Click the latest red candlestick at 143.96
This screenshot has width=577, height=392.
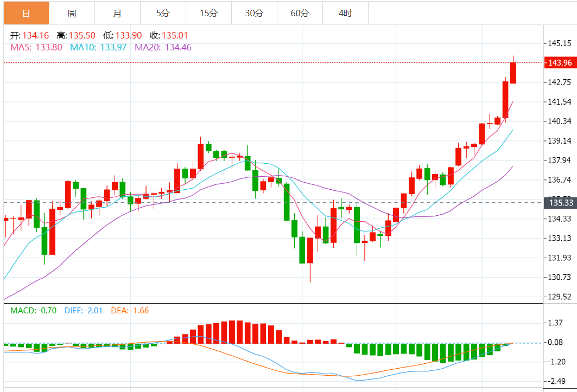[x=513, y=73]
